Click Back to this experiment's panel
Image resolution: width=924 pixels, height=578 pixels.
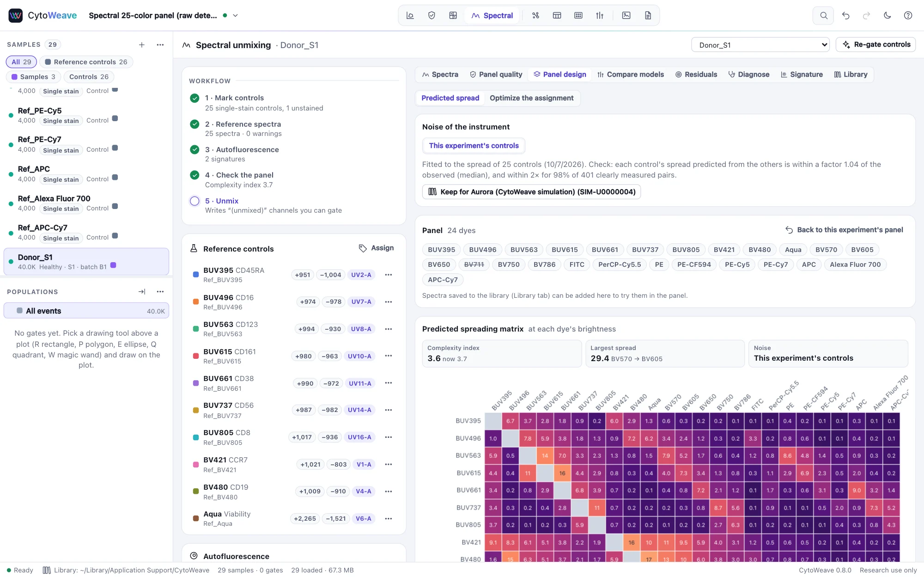(x=844, y=230)
